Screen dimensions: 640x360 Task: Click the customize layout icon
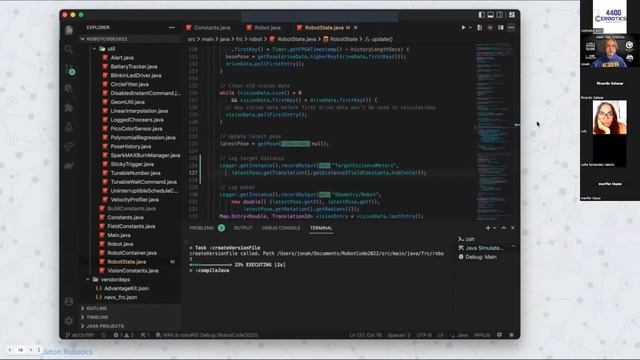511,15
